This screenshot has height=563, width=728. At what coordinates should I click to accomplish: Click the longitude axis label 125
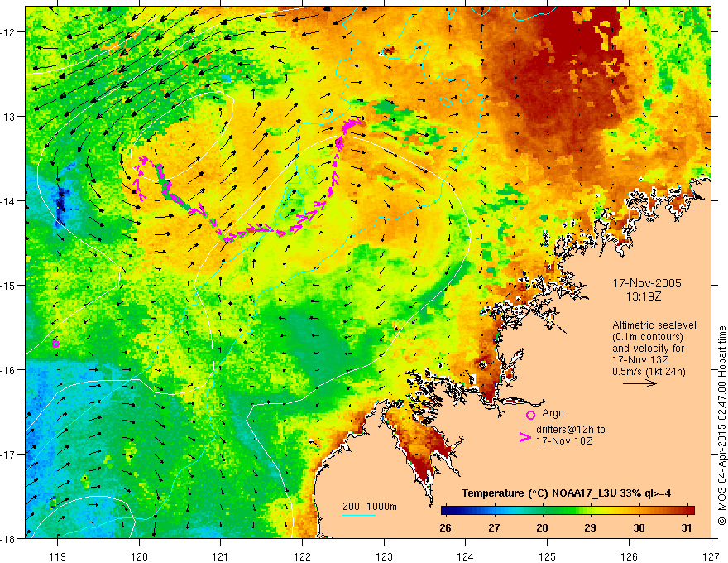[548, 557]
